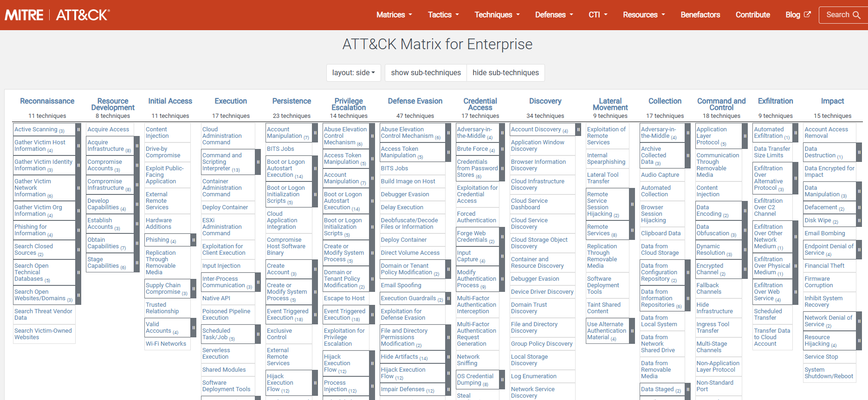Open the layout: side dropdown
868x400 pixels.
(353, 73)
